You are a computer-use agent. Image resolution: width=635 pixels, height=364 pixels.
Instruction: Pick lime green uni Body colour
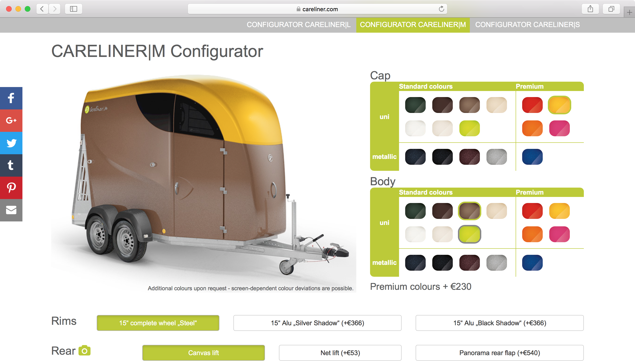pyautogui.click(x=470, y=234)
